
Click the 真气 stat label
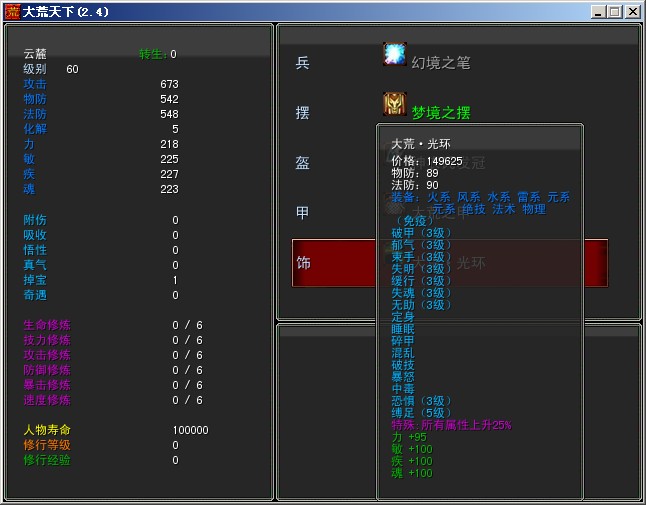(x=35, y=265)
